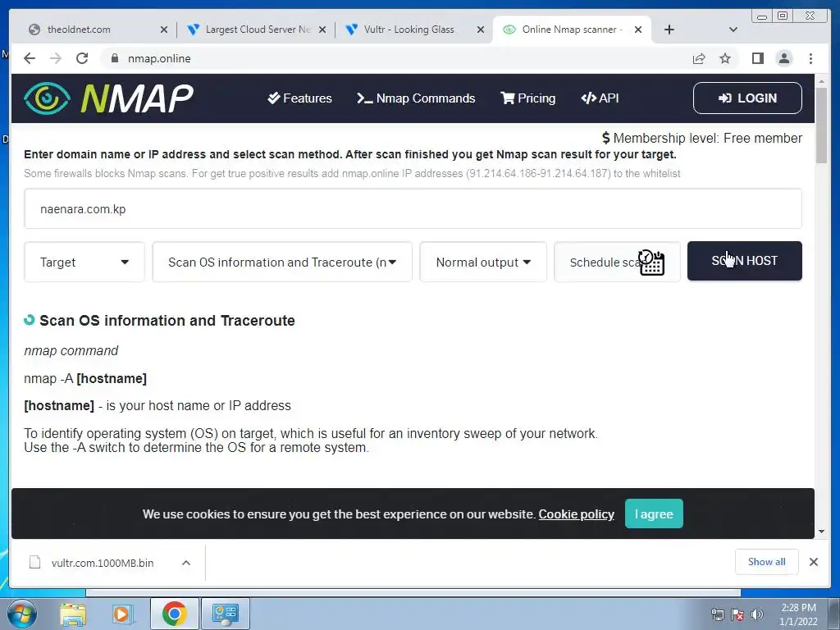This screenshot has height=630, width=840.
Task: Close the downloads bar
Action: [x=813, y=561]
